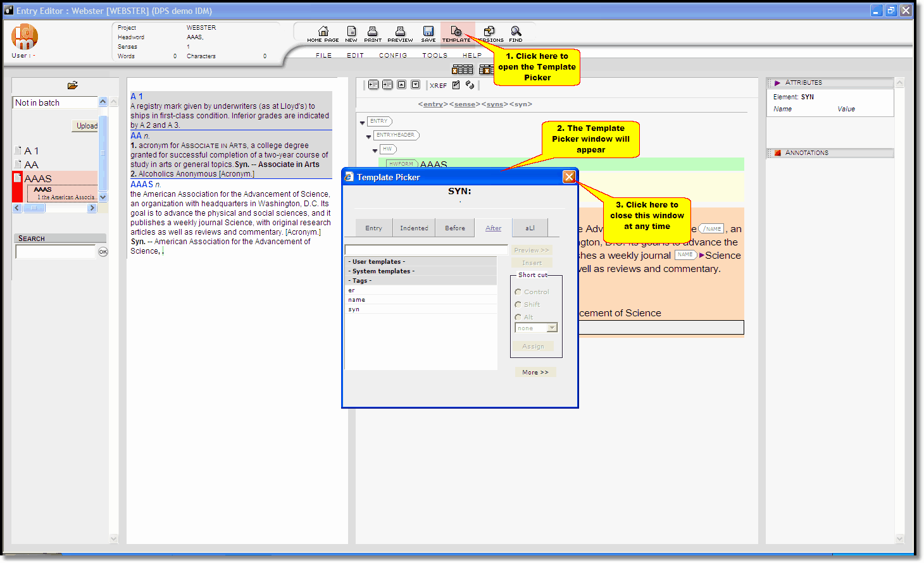Click the outdent icon in editor toolbar
The width and height of the screenshot is (924, 563).
373,85
